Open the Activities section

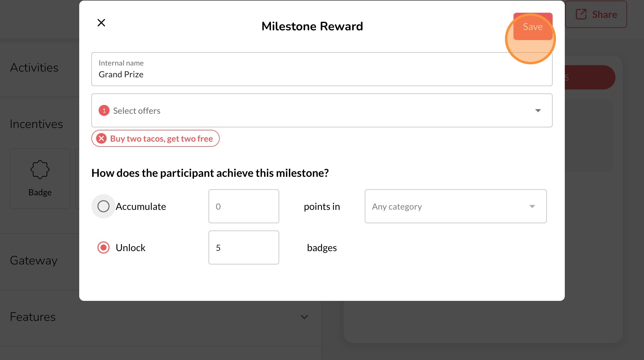click(x=34, y=68)
